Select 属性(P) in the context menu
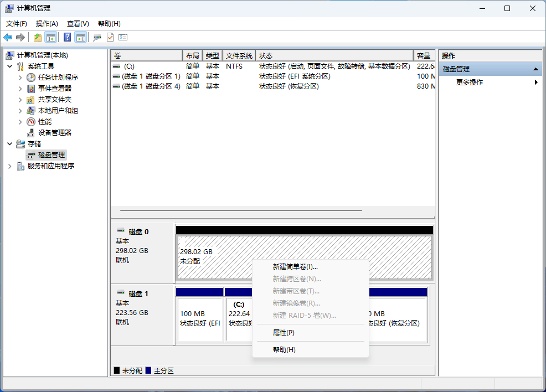Screen dimensions: 546x392 284,333
